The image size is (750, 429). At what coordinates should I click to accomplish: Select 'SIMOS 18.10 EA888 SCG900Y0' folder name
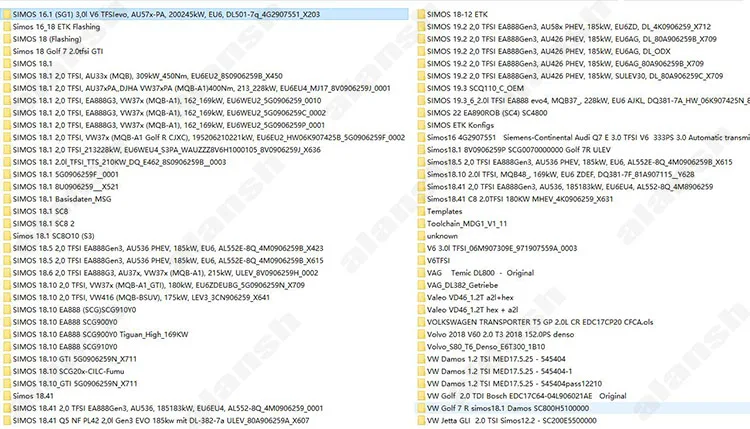(65, 322)
